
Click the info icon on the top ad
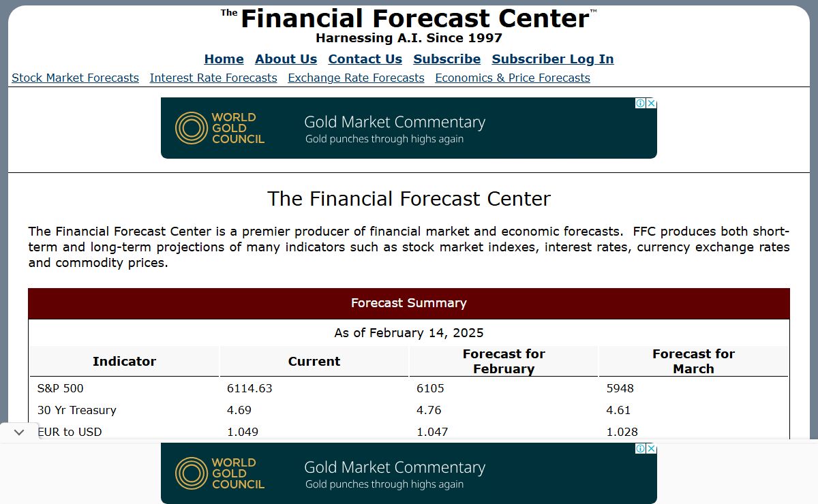641,104
